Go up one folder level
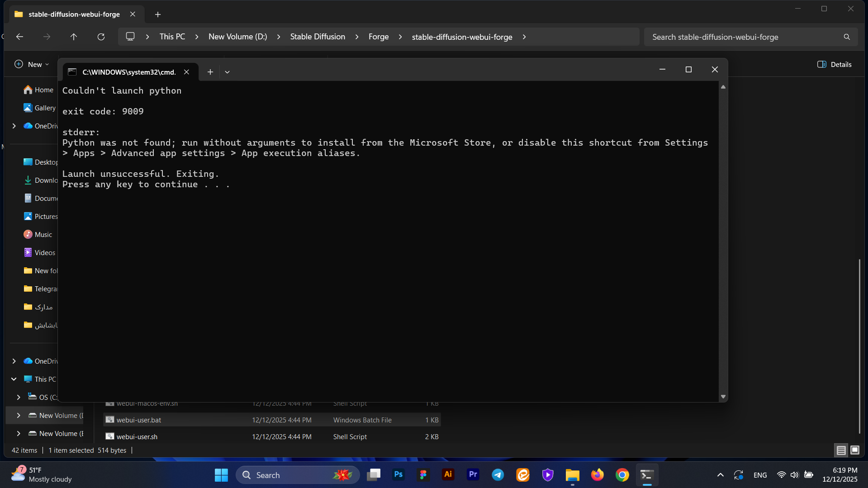The image size is (868, 488). (x=74, y=37)
